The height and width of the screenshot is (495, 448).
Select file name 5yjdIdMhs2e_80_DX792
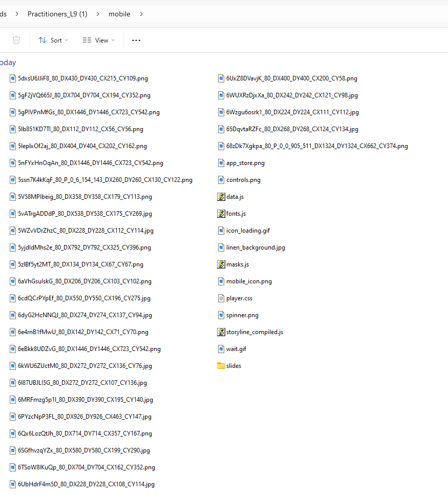84,247
